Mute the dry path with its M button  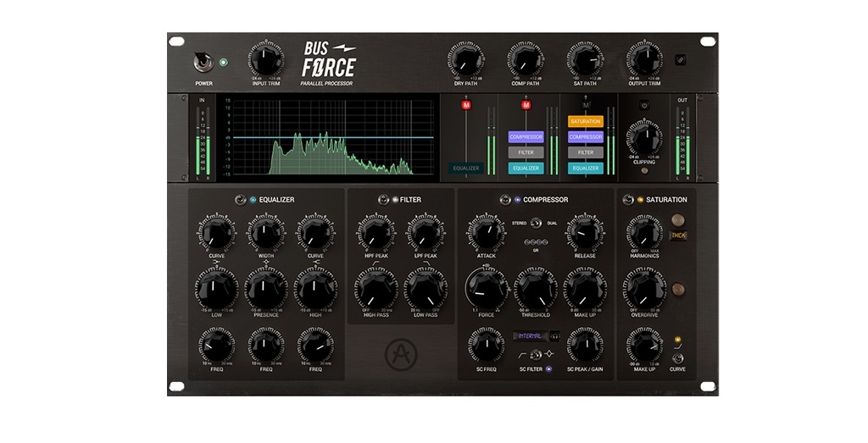[x=466, y=104]
